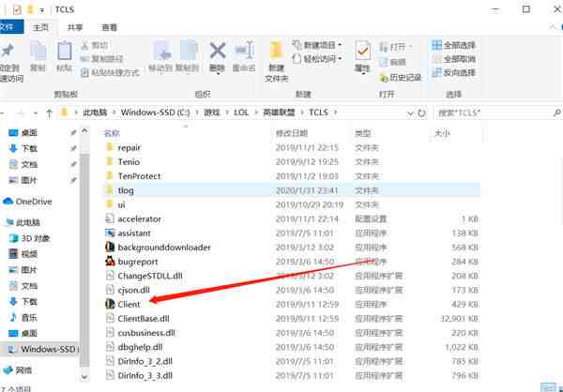Switch to the Share ribbon tab

click(x=75, y=27)
